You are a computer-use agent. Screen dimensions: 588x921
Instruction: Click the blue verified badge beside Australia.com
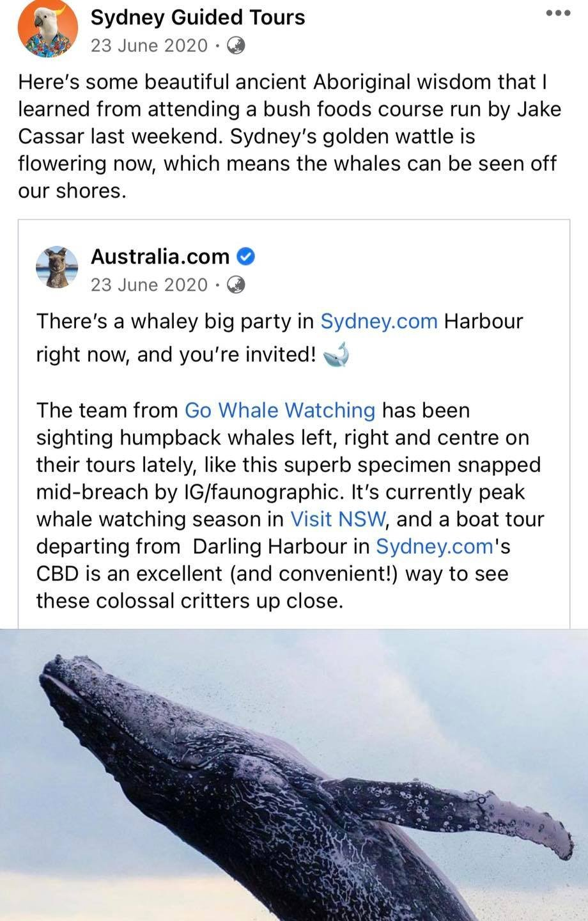[246, 256]
